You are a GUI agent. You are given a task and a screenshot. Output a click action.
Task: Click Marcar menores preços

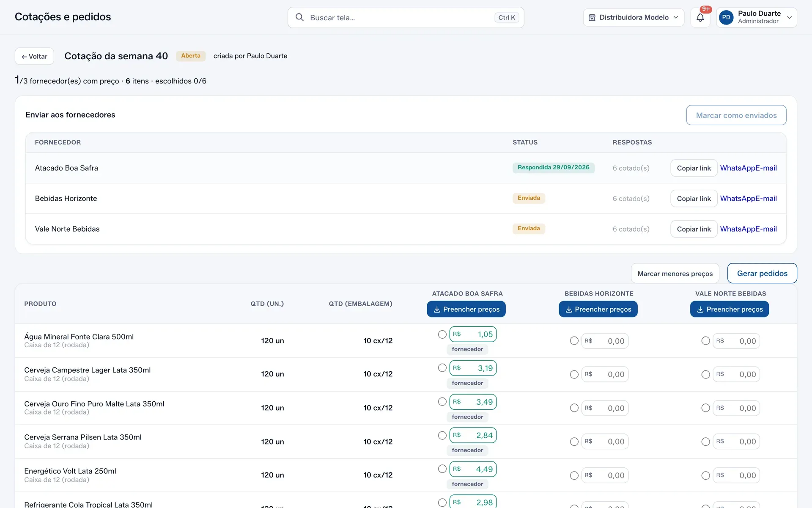click(675, 273)
